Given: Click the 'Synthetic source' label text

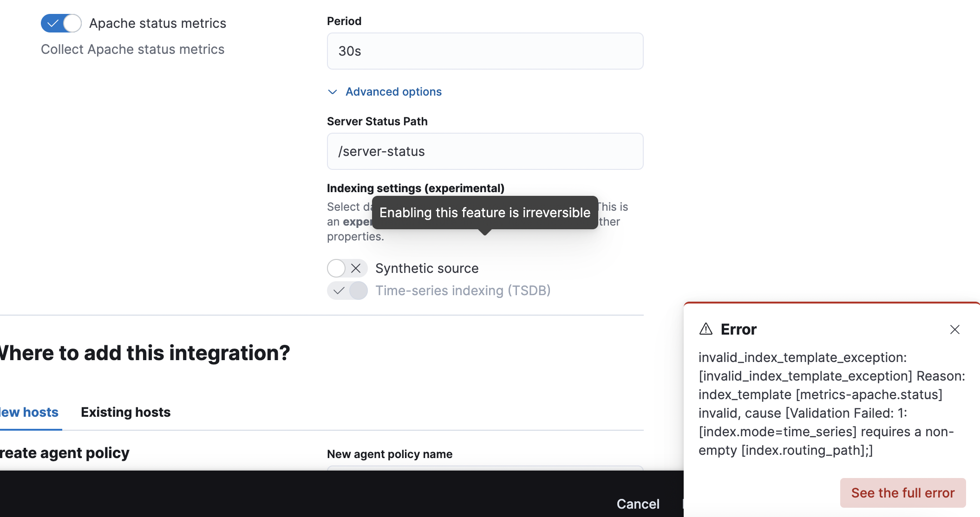Looking at the screenshot, I should click(x=426, y=268).
